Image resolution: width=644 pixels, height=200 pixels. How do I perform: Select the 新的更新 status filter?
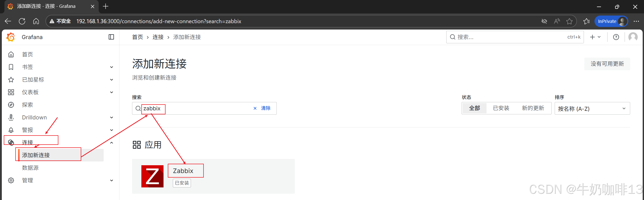[x=533, y=108]
